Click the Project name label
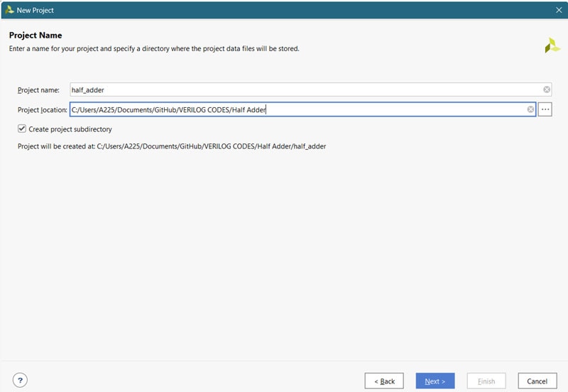 click(38, 90)
